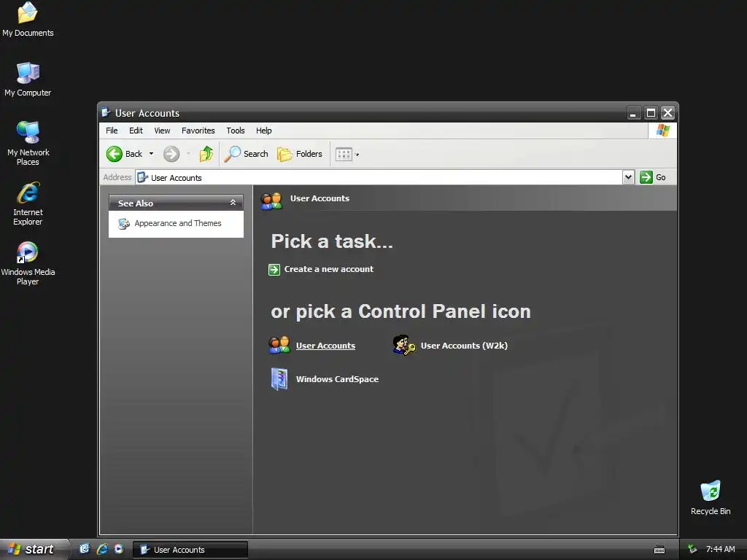The height and width of the screenshot is (560, 747).
Task: Open the File menu
Action: (x=112, y=131)
